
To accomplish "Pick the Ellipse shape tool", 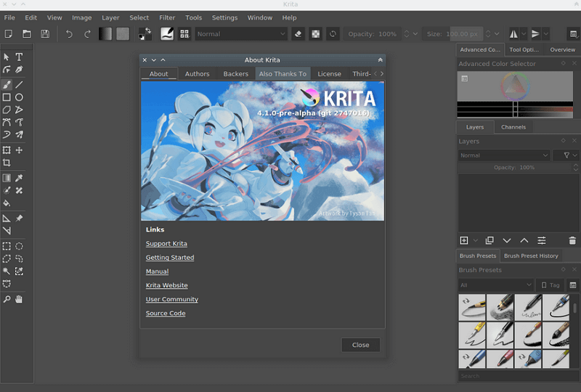I will pyautogui.click(x=20, y=97).
